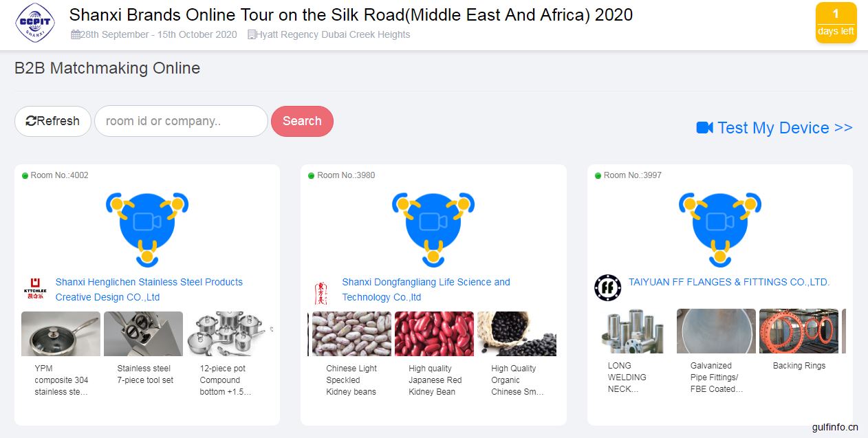868x438 pixels.
Task: Select the Backing Rings product image
Action: tap(799, 331)
